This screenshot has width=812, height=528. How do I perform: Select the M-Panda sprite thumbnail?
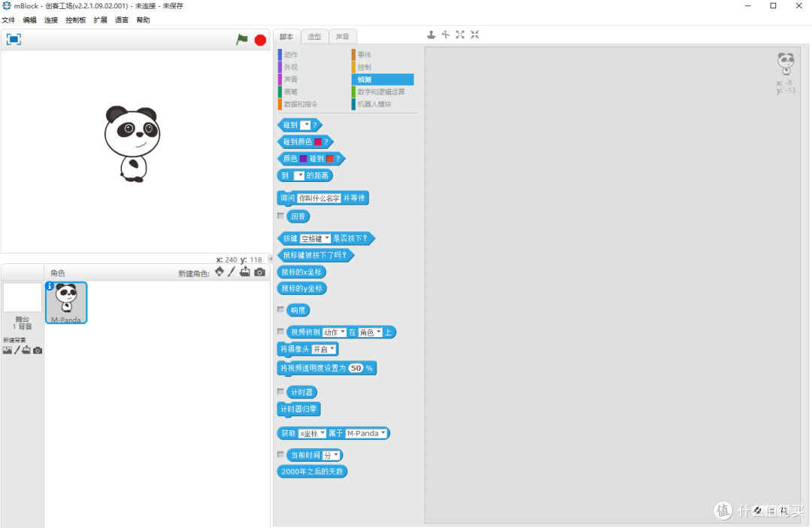point(66,302)
